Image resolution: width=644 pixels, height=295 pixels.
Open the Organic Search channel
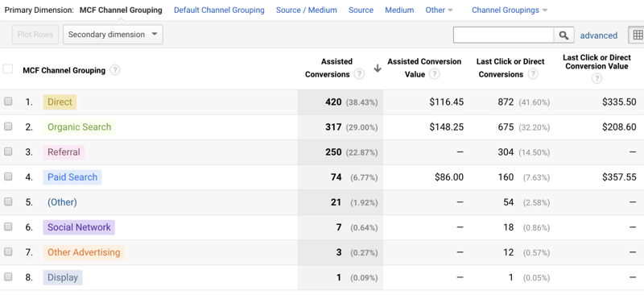[x=79, y=127]
